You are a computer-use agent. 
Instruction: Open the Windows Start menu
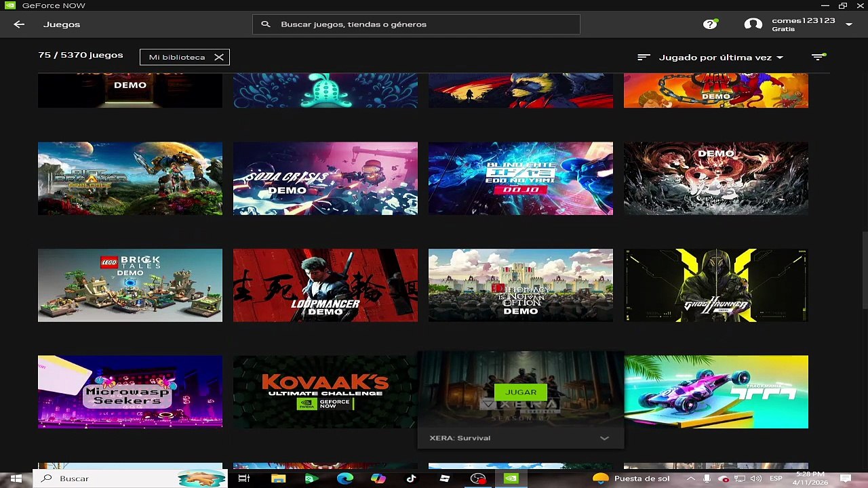click(x=16, y=479)
